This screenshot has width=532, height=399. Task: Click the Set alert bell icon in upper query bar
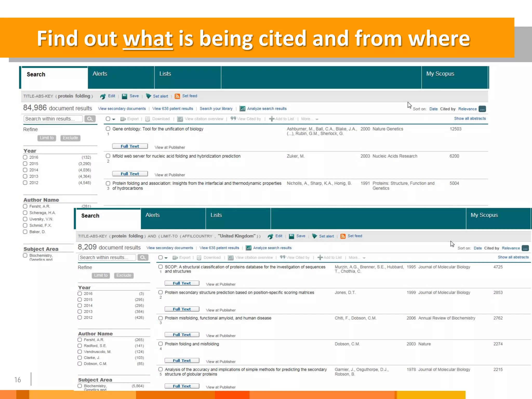148,96
